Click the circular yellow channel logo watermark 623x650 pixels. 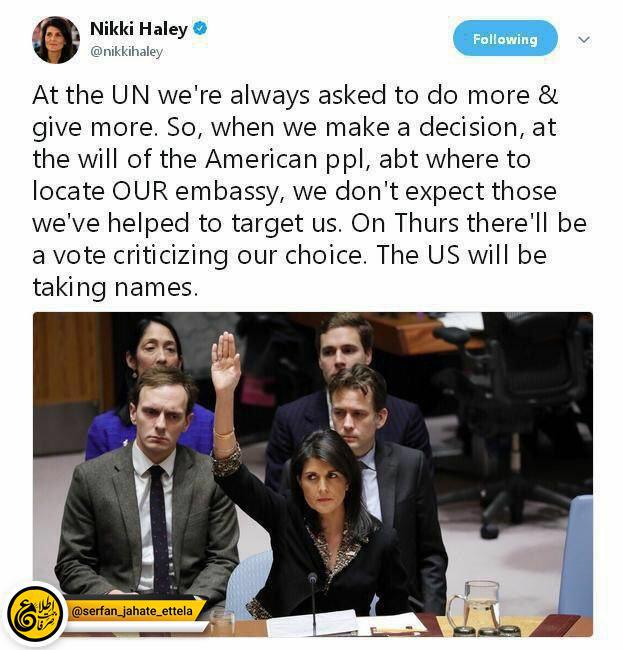[36, 614]
